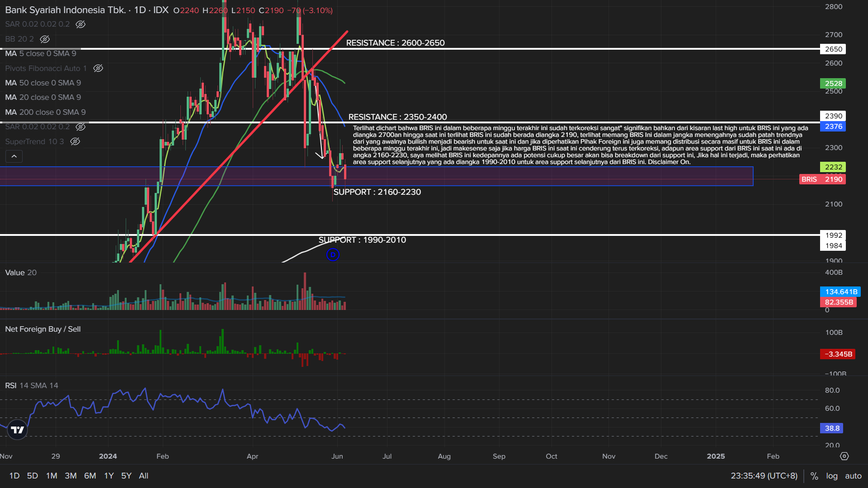Select the 3M time range
868x488 pixels.
71,476
